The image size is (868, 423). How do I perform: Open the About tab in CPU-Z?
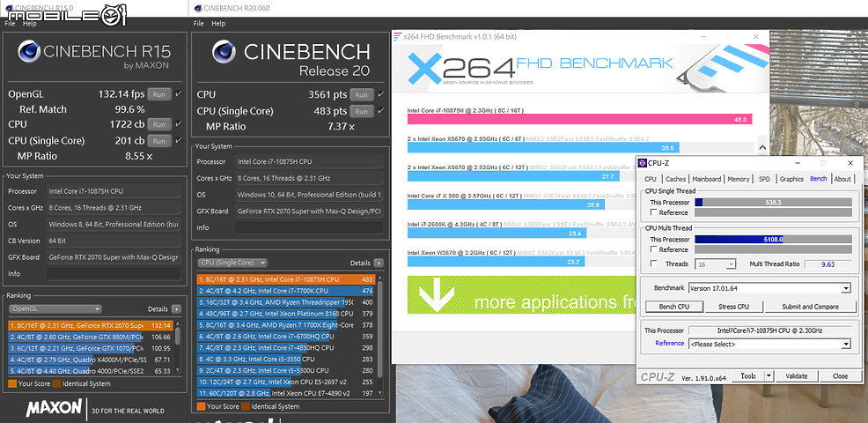(x=842, y=179)
